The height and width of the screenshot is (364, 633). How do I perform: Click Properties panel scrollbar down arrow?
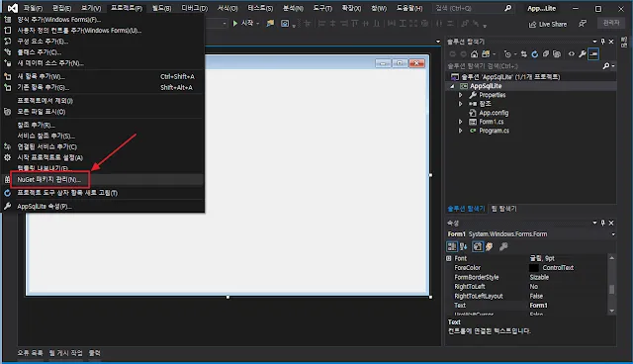[611, 311]
